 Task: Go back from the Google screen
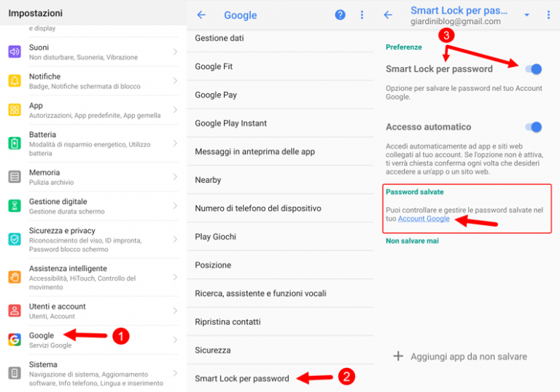201,15
